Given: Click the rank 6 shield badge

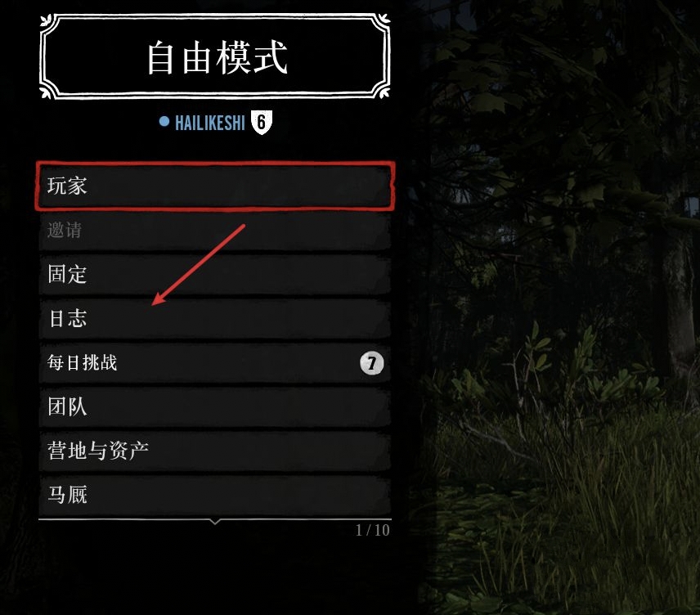Looking at the screenshot, I should (261, 122).
